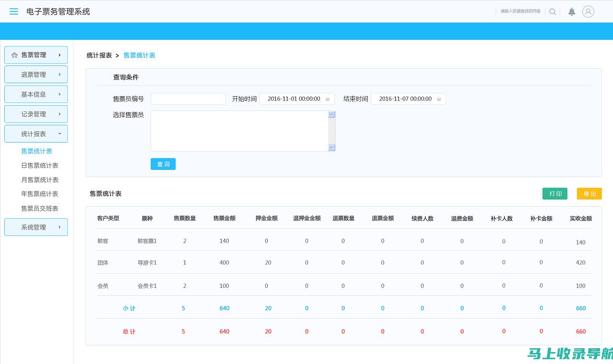This screenshot has height=364, width=613.
Task: Click the 会员 customer type cell
Action: pyautogui.click(x=103, y=286)
